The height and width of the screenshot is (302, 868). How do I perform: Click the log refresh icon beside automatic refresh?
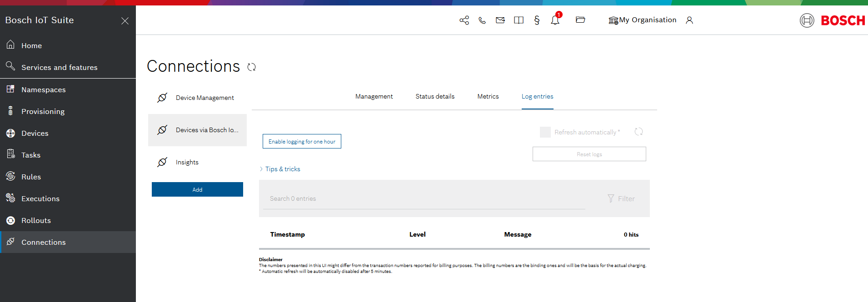coord(639,132)
